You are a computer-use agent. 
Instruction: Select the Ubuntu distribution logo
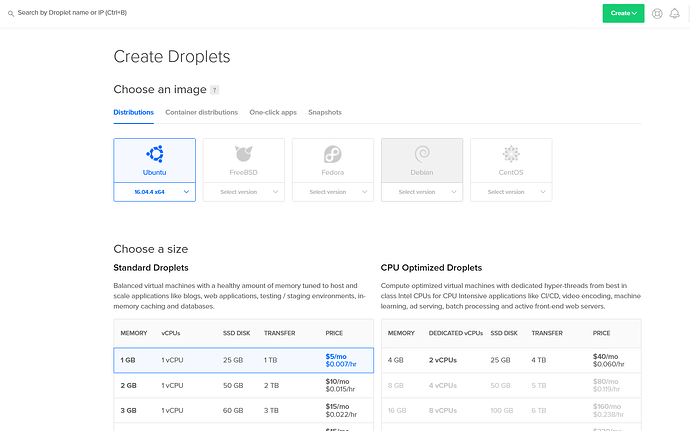155,154
